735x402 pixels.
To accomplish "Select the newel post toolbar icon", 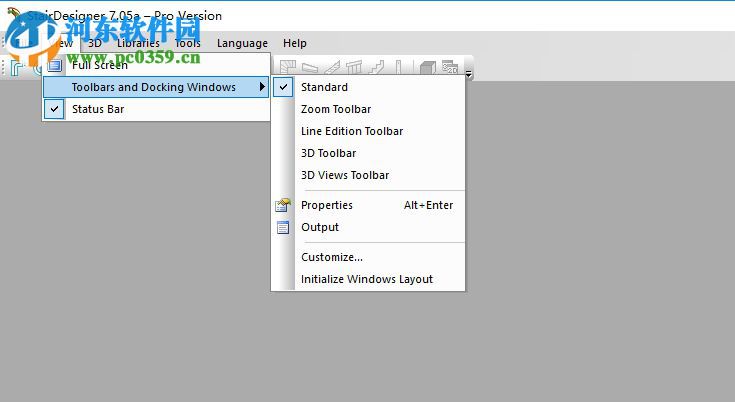I will click(398, 67).
